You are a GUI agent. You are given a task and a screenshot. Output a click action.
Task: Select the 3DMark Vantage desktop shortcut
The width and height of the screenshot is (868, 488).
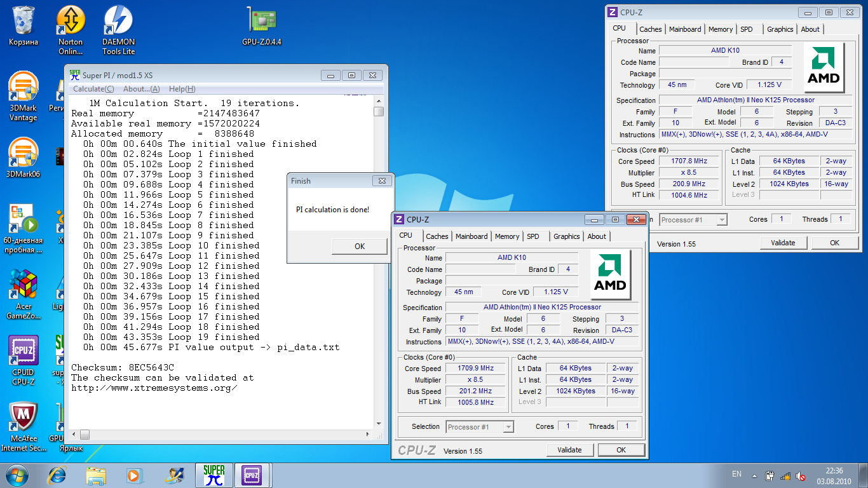24,96
